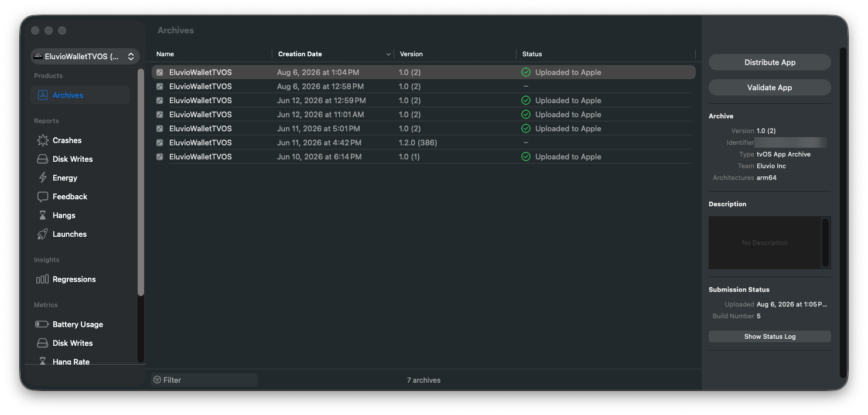
Task: Open the EluvioWalletTVOS product selector dropdown
Action: (x=85, y=56)
